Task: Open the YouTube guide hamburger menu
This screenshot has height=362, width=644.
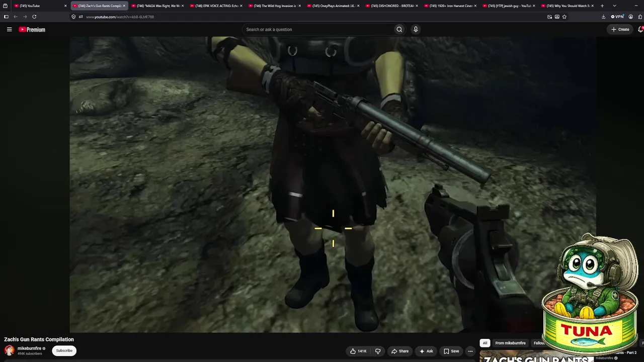Action: [x=9, y=30]
